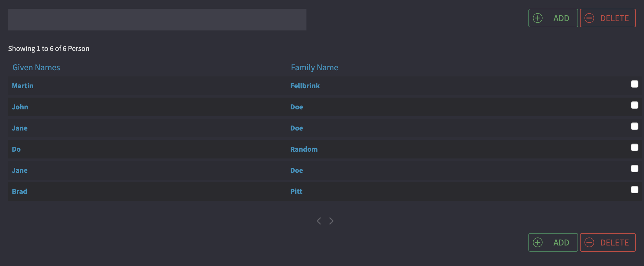644x266 pixels.
Task: Click the top ADD button
Action: coord(553,18)
